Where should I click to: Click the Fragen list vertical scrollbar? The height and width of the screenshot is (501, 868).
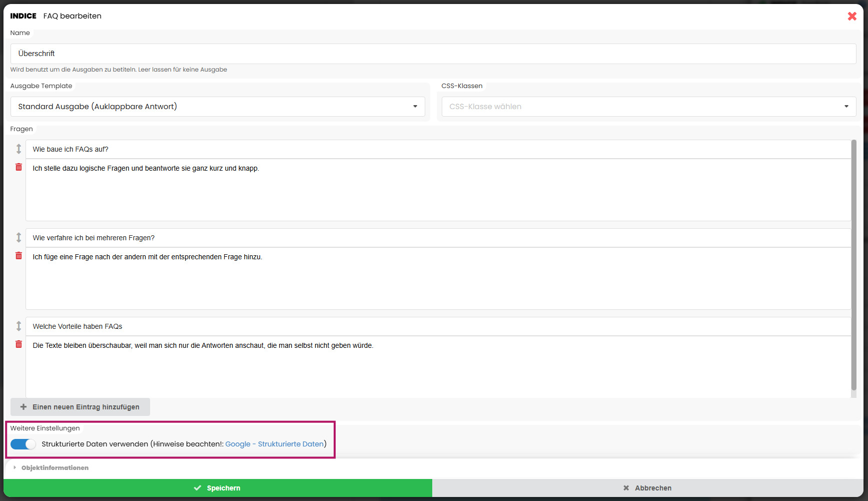tap(853, 265)
